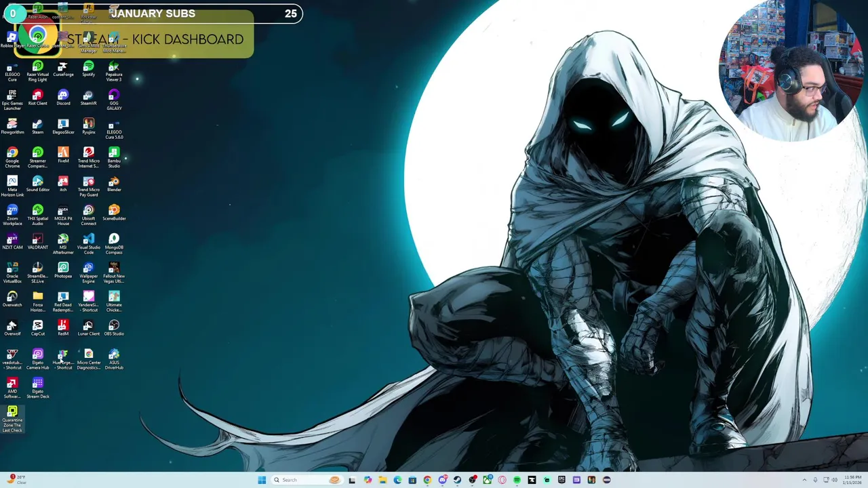Click the StreamElements SE.Live icon
Viewport: 868px width, 488px height.
click(x=38, y=273)
